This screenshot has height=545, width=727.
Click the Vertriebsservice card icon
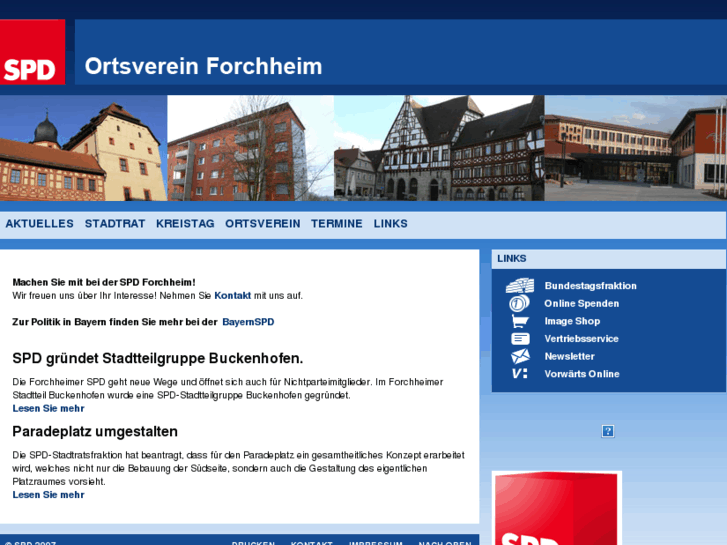pyautogui.click(x=520, y=339)
